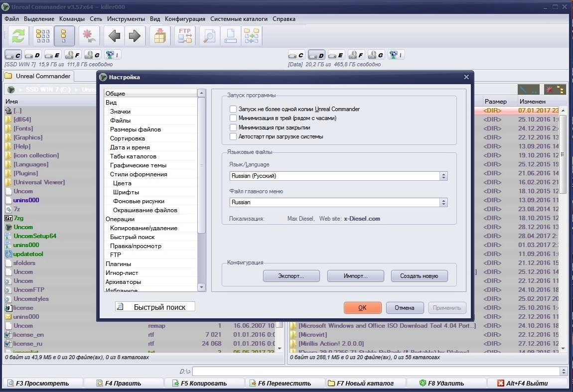Click the red asterisk invert selection icon
Viewport: 573px width, 392px height.
point(88,36)
